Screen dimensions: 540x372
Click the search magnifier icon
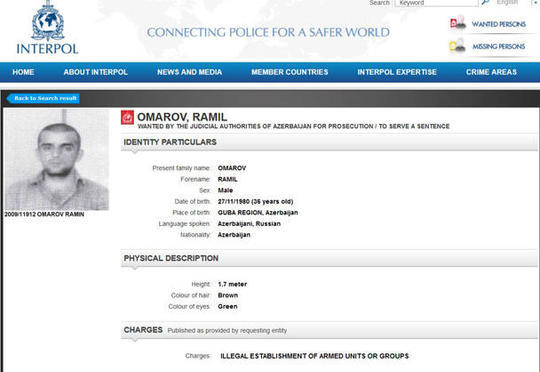[x=485, y=3]
